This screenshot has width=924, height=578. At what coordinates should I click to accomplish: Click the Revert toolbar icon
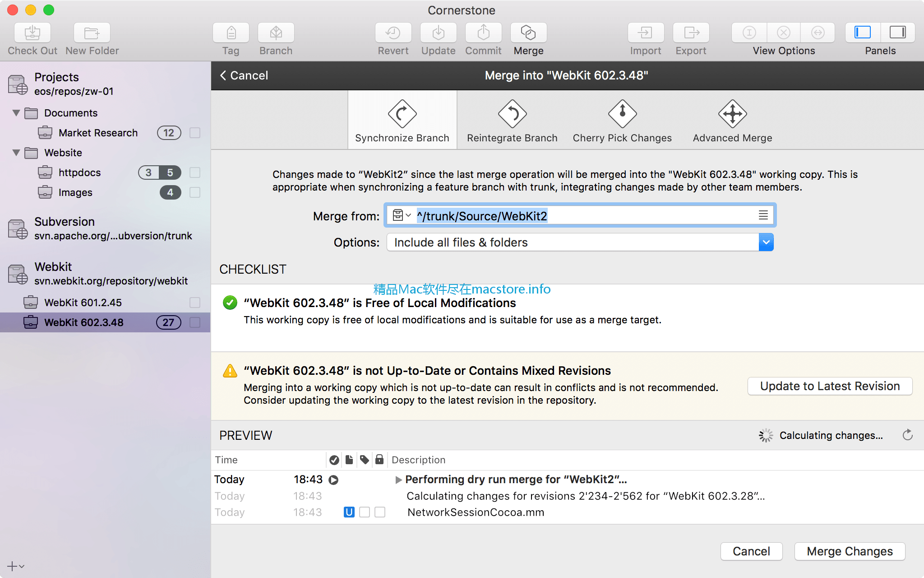point(393,33)
